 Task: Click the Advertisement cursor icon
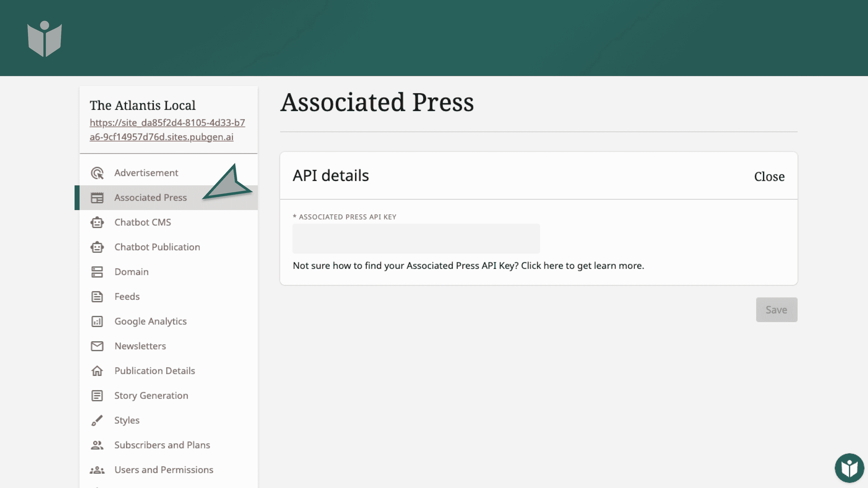tap(97, 173)
